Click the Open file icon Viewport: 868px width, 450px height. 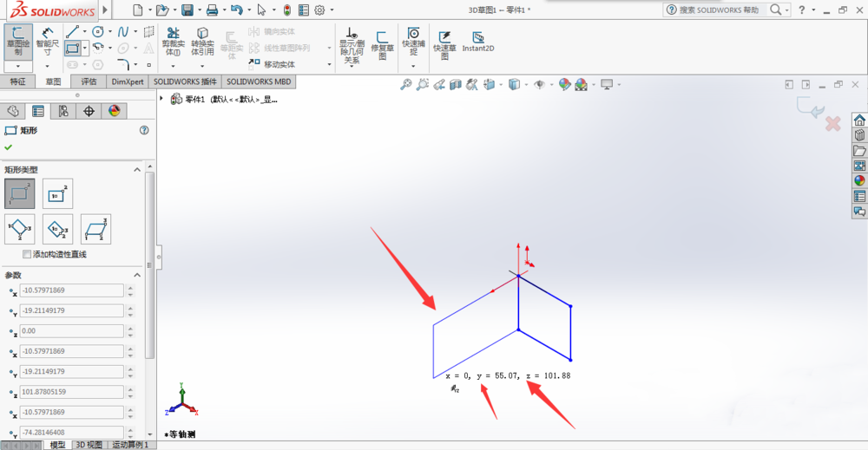pos(161,10)
